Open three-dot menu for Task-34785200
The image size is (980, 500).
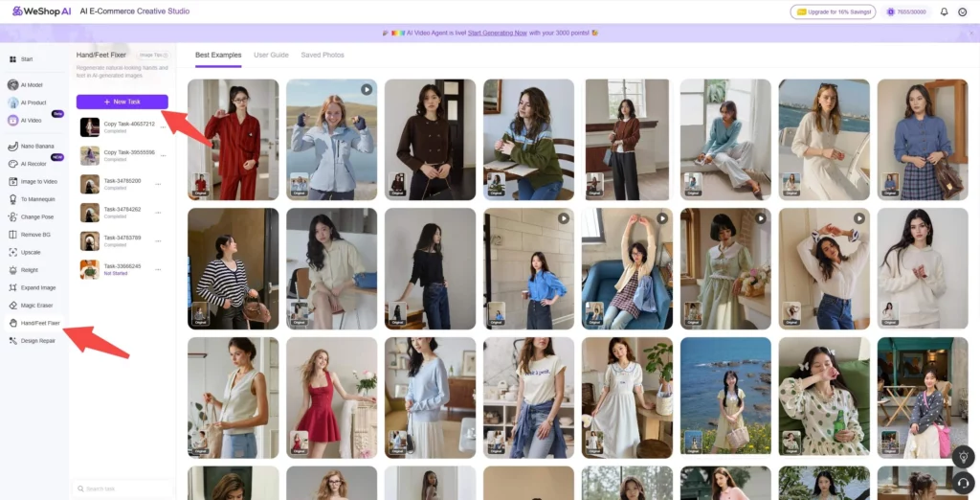coord(158,184)
